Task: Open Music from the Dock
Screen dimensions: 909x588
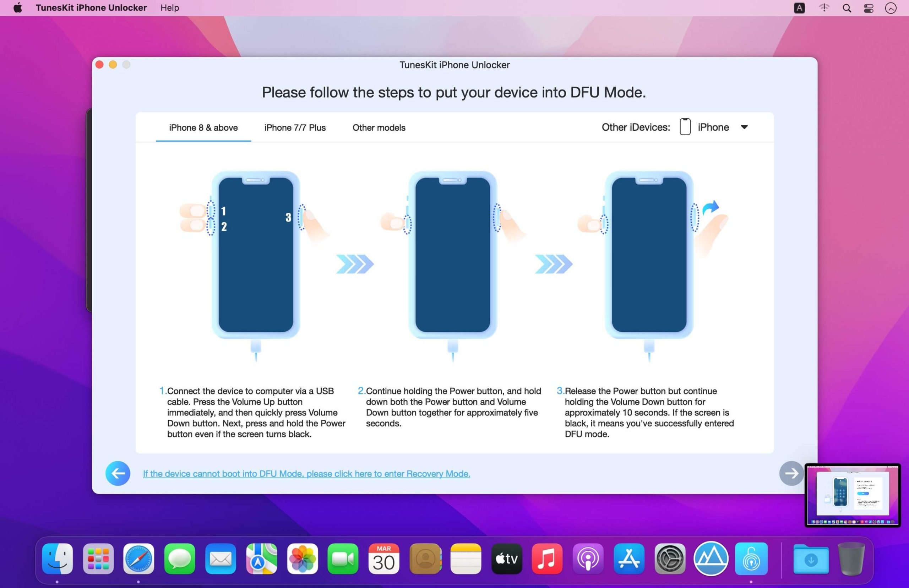Action: [x=547, y=559]
